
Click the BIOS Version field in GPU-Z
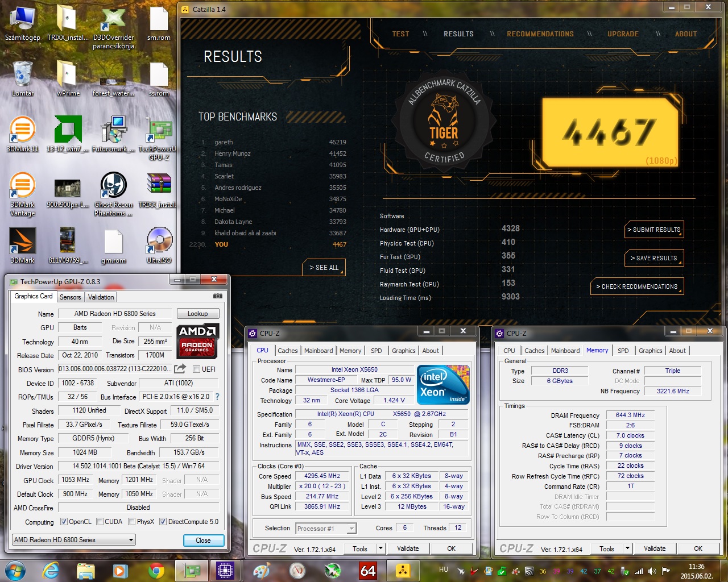[x=114, y=369]
